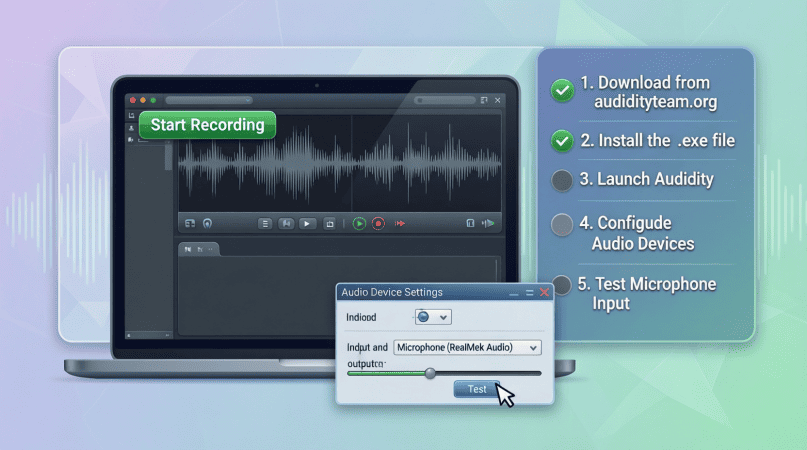Click the audio waveform display
This screenshot has height=450, width=807.
coord(340,162)
